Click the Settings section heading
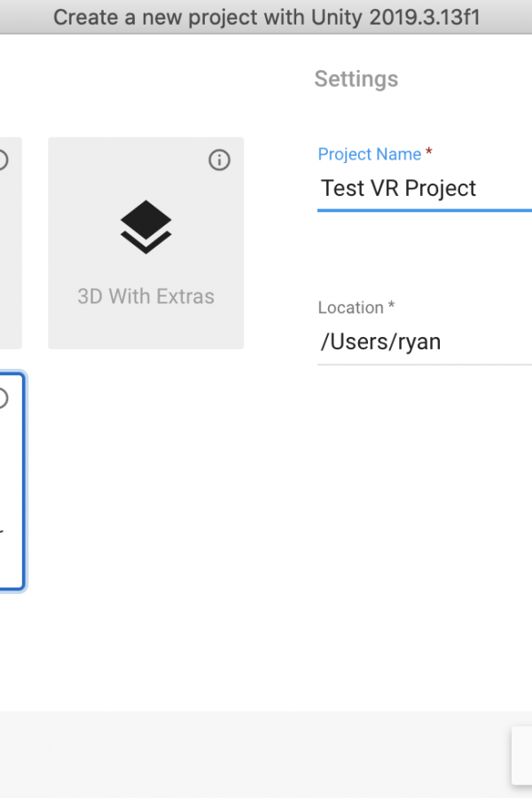 [356, 79]
